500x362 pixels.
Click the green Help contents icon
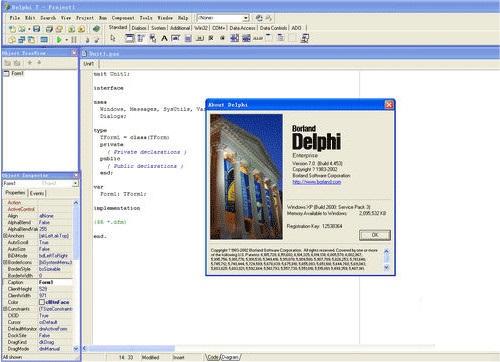(96, 29)
